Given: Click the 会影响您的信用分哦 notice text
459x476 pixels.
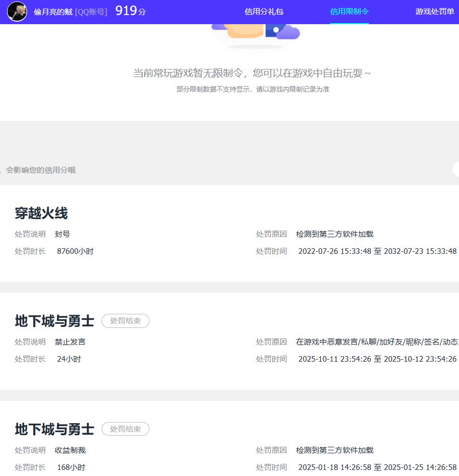Looking at the screenshot, I should [40, 170].
